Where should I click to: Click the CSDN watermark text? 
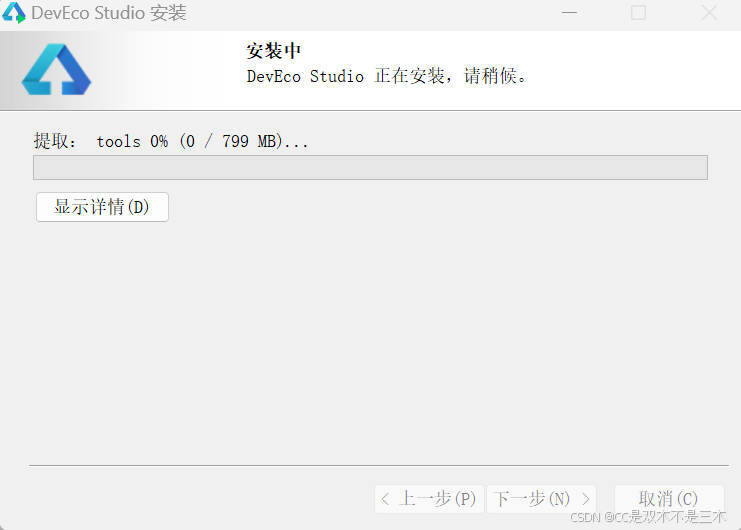pyautogui.click(x=648, y=517)
